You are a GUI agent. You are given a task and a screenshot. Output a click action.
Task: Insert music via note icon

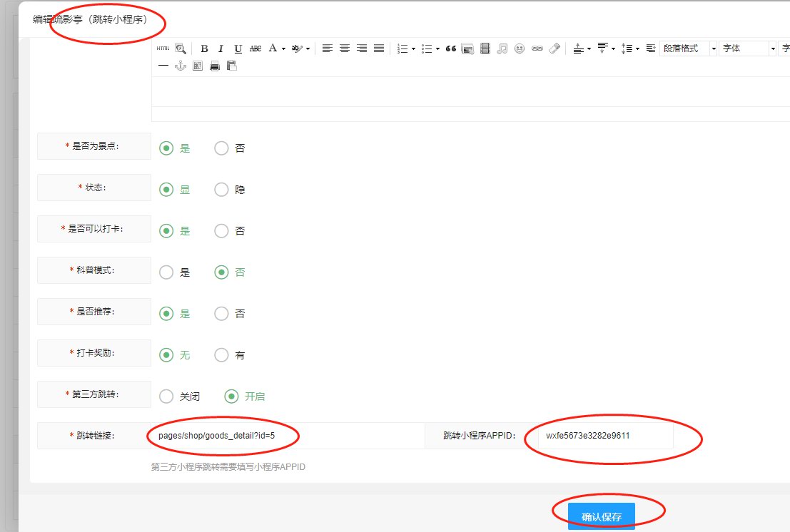point(502,48)
